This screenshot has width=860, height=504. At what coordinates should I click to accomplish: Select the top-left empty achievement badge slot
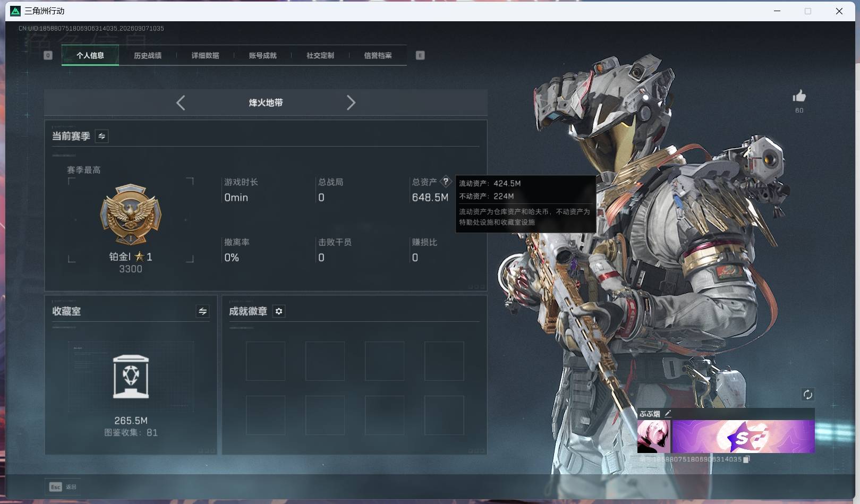[x=266, y=361]
